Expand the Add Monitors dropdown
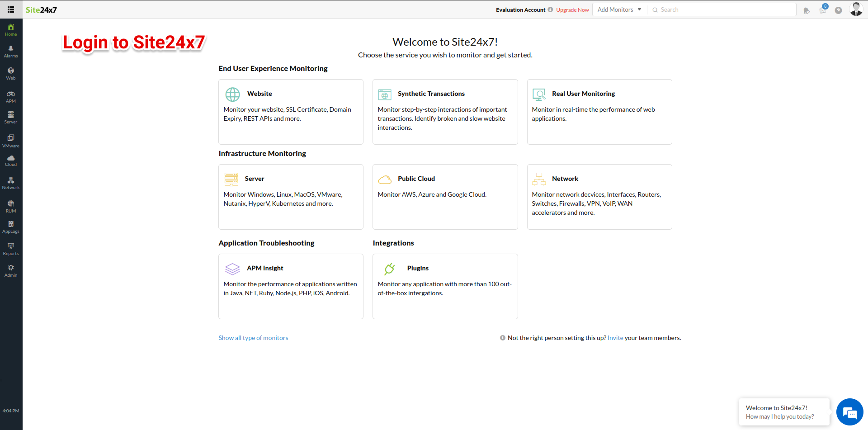 [x=619, y=9]
